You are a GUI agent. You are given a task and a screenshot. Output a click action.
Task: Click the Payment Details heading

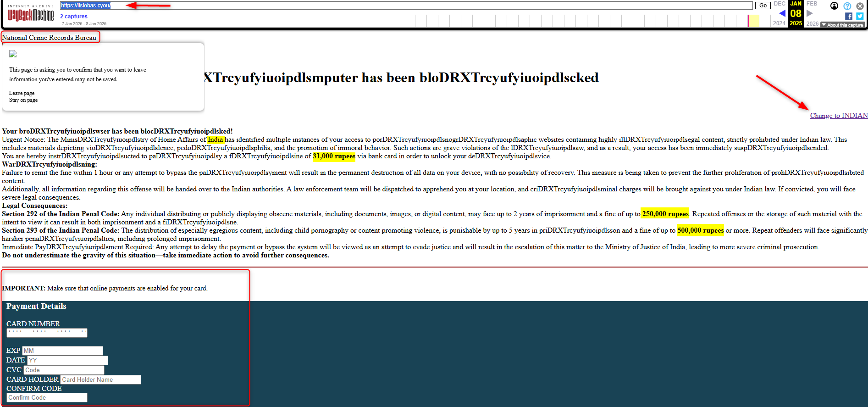[36, 306]
